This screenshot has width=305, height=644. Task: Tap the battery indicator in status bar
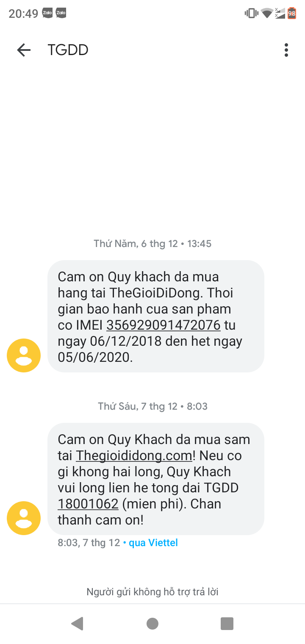[292, 14]
